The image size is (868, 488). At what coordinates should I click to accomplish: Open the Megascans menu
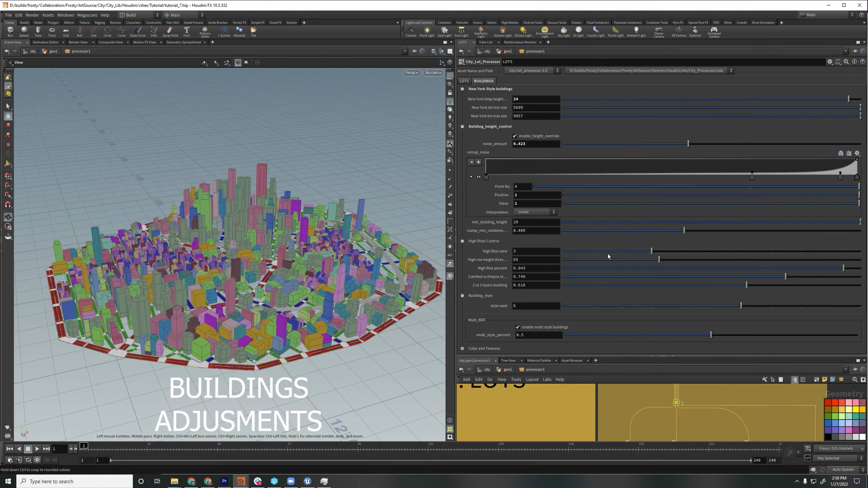point(87,15)
